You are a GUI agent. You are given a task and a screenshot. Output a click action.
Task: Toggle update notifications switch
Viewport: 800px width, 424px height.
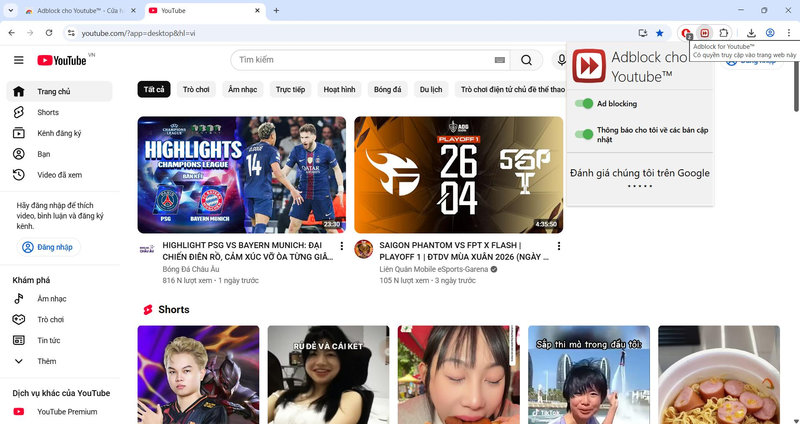[x=584, y=135]
